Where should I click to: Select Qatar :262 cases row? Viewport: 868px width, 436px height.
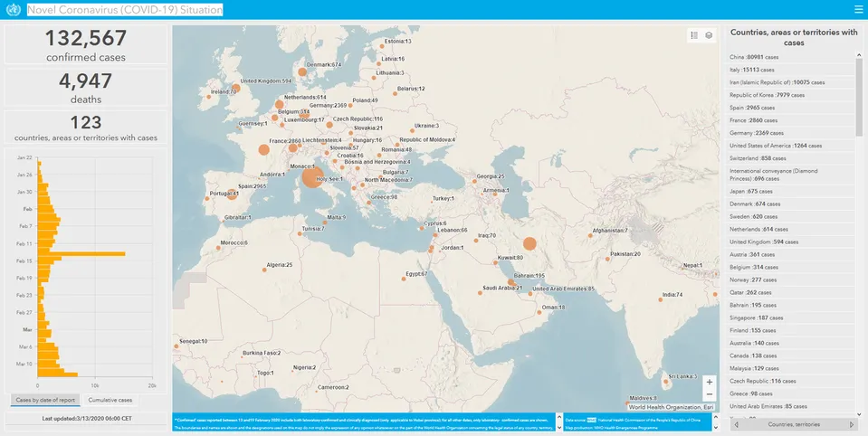[790, 293]
